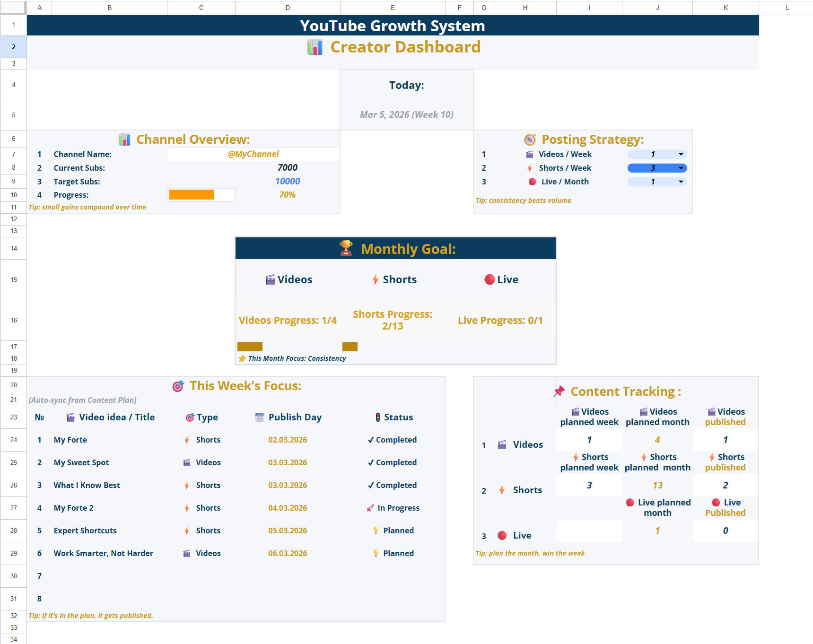The height and width of the screenshot is (644, 813).
Task: Click the trophy icon in Monthly Goal header
Action: [346, 249]
